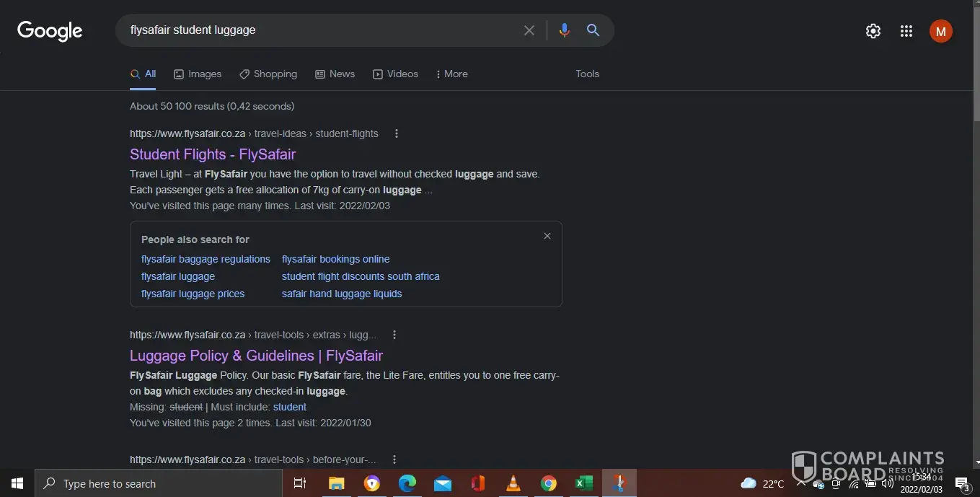Screen dimensions: 980x497
Task: Close the People also search for box
Action: 547,236
